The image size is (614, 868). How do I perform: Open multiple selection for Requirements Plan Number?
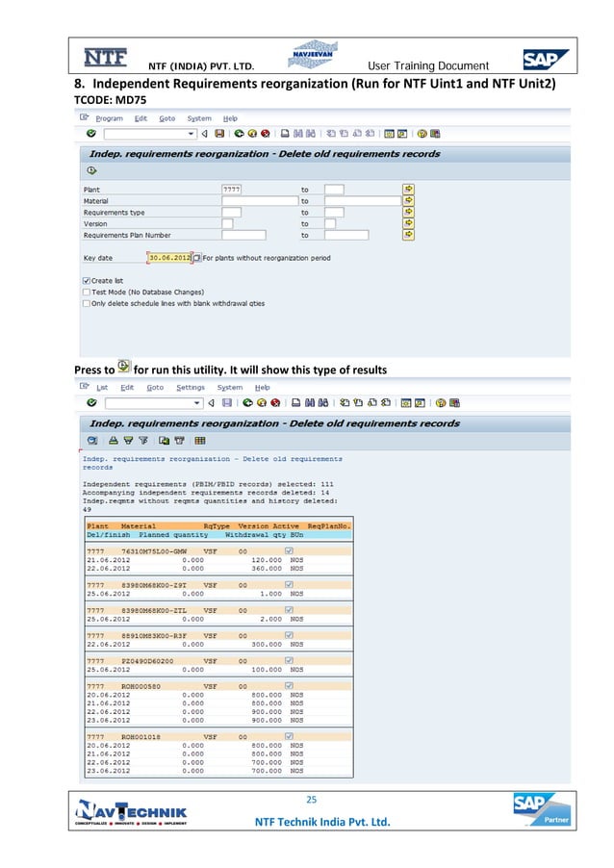click(x=409, y=235)
